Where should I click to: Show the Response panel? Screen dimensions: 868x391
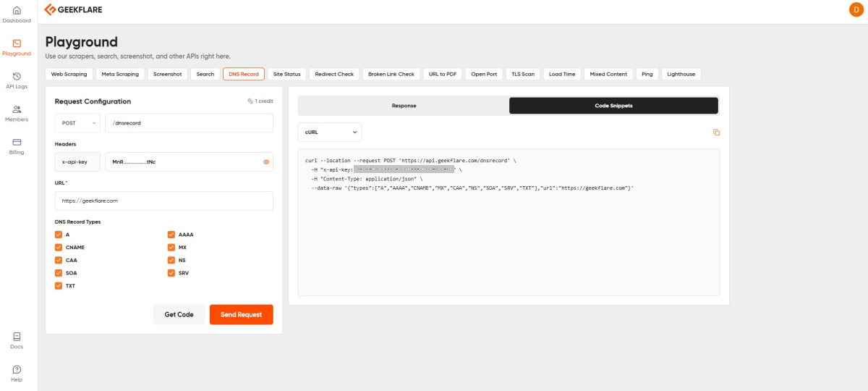pos(404,106)
